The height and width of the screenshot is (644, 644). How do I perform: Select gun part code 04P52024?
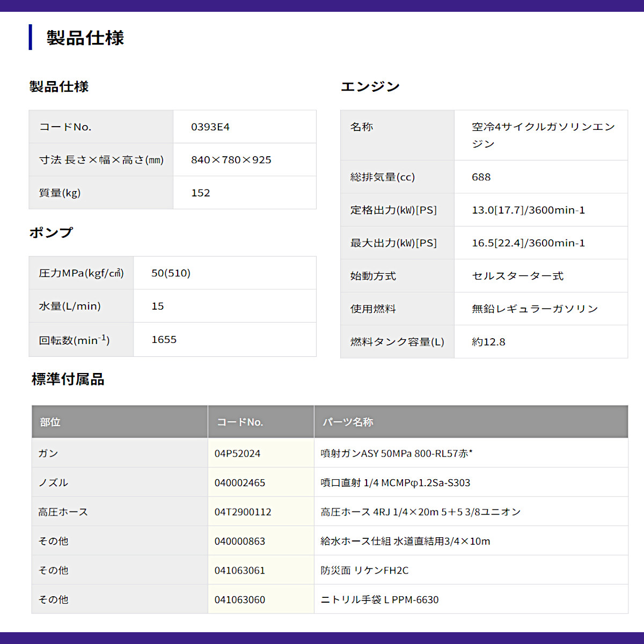pos(237,453)
